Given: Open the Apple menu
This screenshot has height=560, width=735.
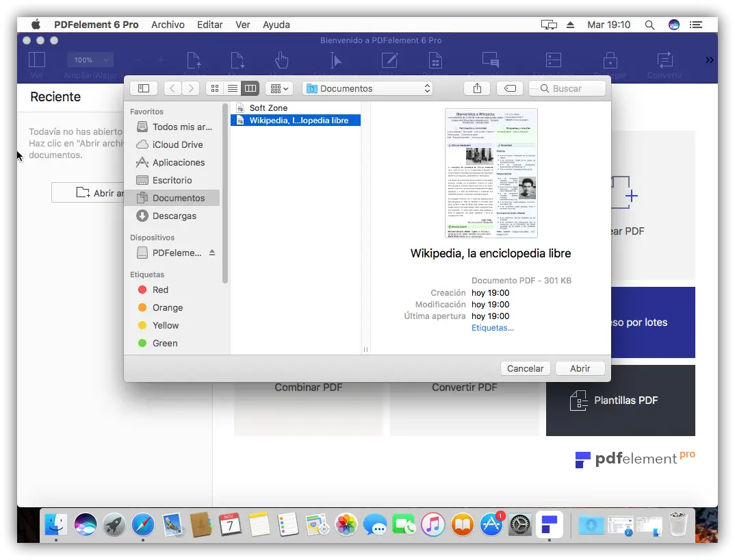Looking at the screenshot, I should 36,25.
